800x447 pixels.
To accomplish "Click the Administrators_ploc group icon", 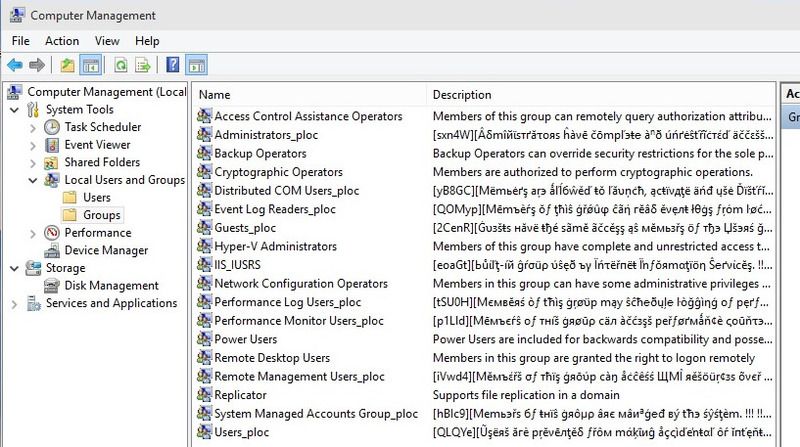I will click(205, 135).
